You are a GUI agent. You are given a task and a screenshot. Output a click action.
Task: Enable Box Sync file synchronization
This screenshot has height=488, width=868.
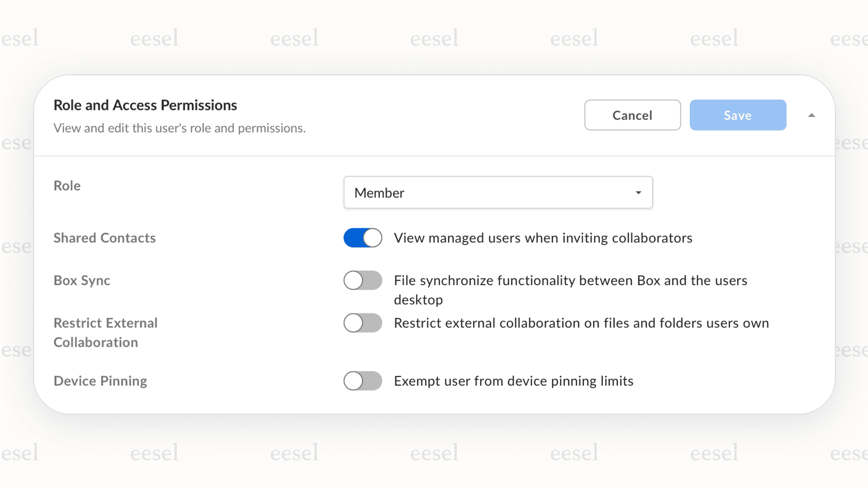tap(362, 280)
